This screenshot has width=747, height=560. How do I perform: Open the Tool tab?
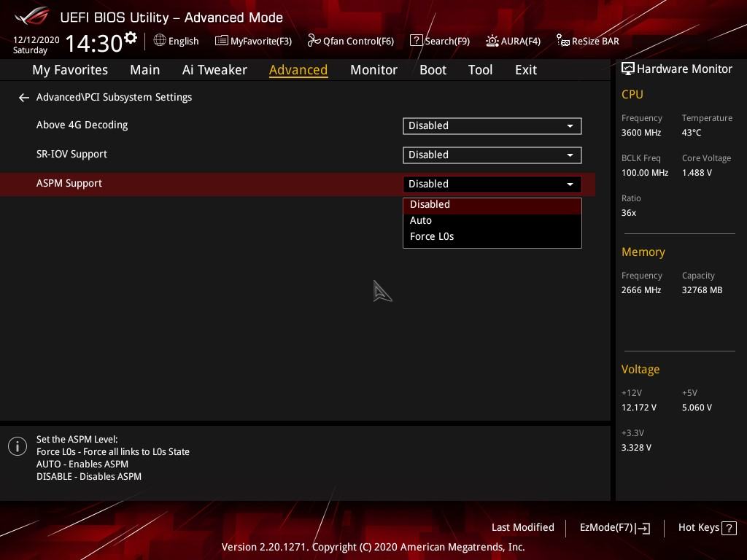pyautogui.click(x=480, y=70)
